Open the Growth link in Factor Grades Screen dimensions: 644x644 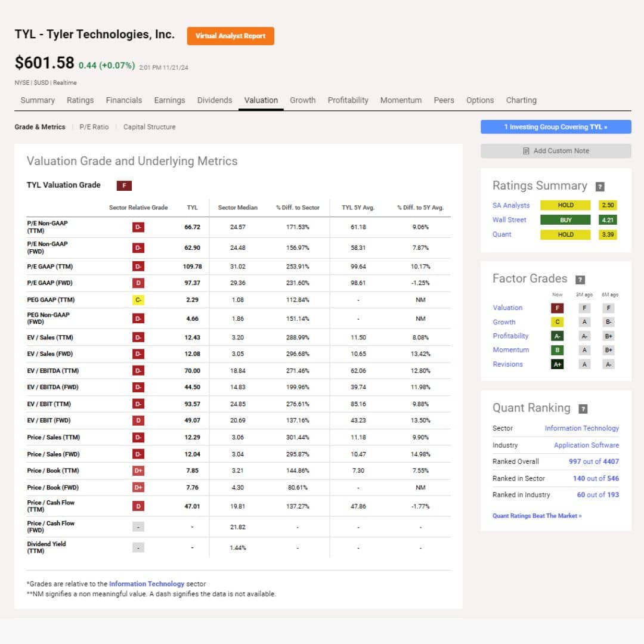[x=504, y=322]
